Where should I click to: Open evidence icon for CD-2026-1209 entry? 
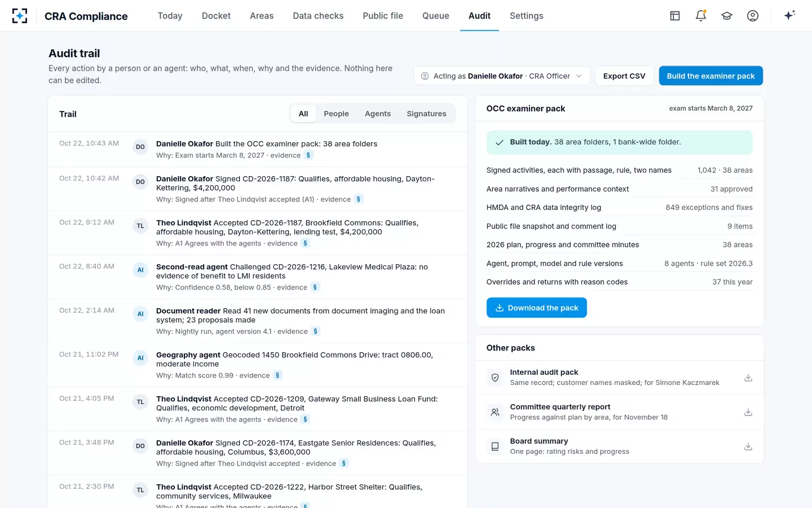click(x=305, y=419)
